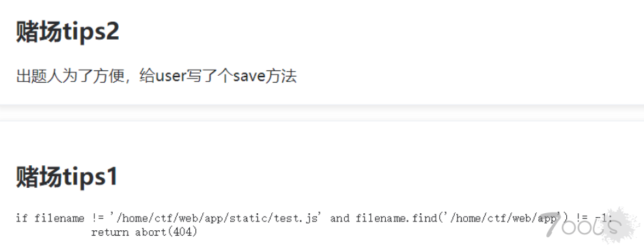Image resolution: width=644 pixels, height=248 pixels.
Task: Click the first filename variable in the code
Action: (59, 218)
